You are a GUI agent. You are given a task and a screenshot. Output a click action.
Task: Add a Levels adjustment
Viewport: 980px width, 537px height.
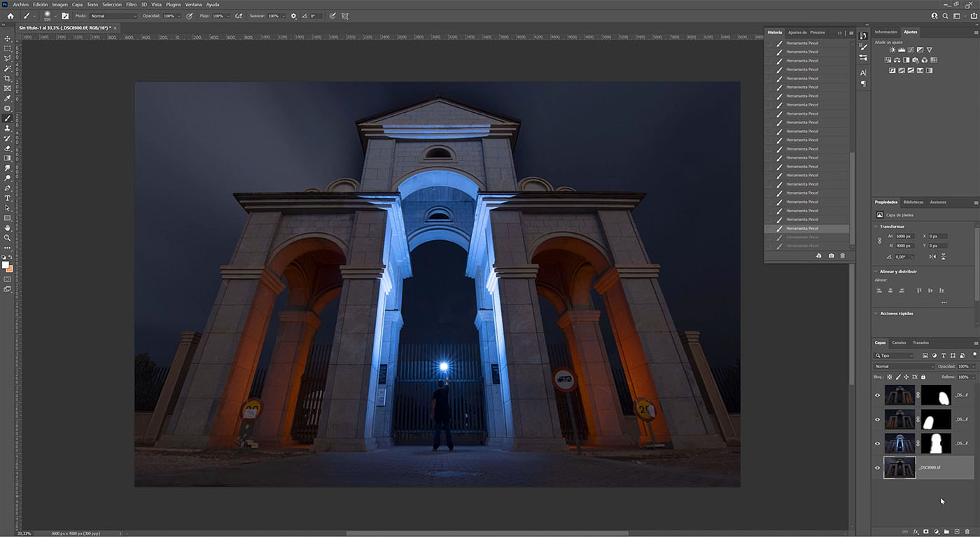(902, 50)
